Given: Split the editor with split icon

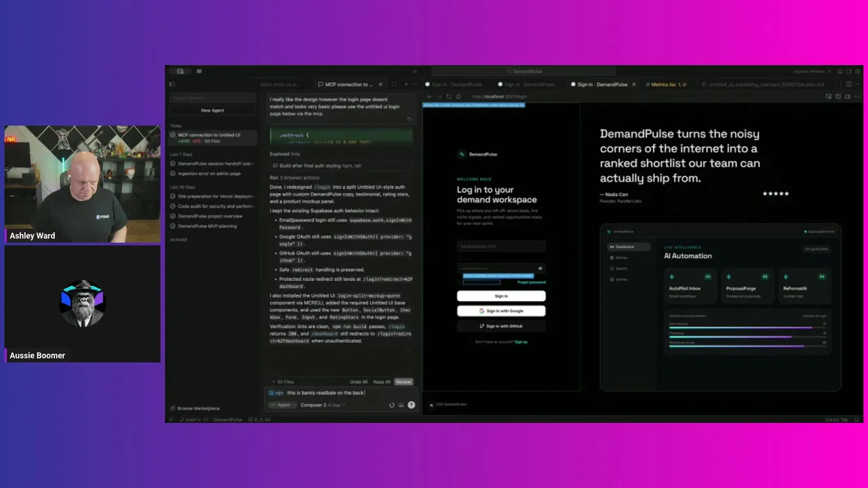Looking at the screenshot, I should click(x=848, y=85).
